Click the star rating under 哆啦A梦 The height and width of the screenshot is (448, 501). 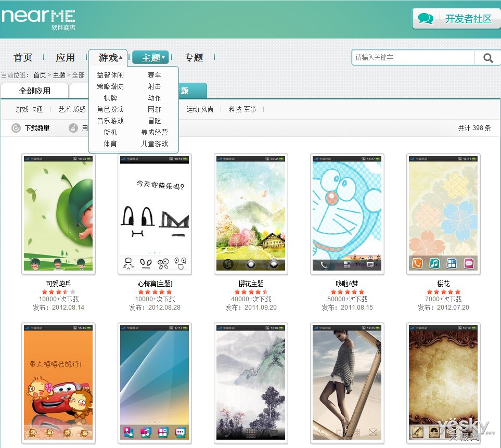pos(348,292)
